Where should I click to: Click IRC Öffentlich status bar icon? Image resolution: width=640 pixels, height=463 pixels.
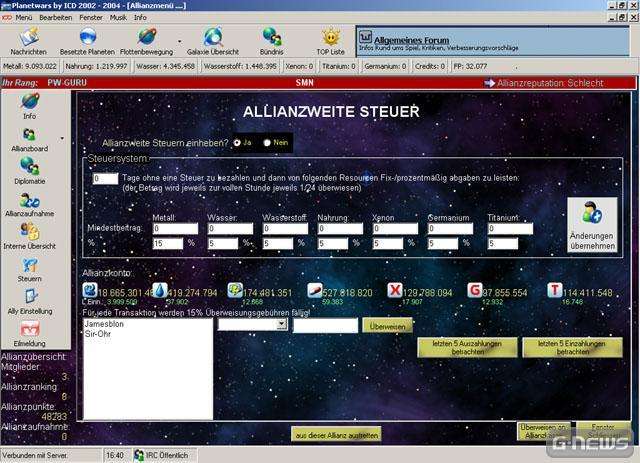(139, 455)
